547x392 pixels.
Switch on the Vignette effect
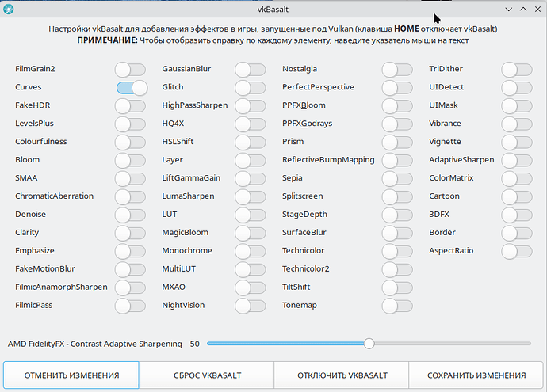point(516,142)
